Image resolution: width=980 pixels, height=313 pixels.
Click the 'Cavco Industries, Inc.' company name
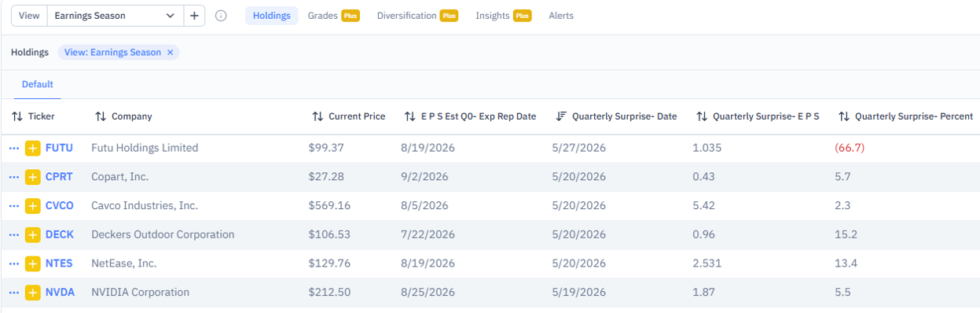coord(145,206)
